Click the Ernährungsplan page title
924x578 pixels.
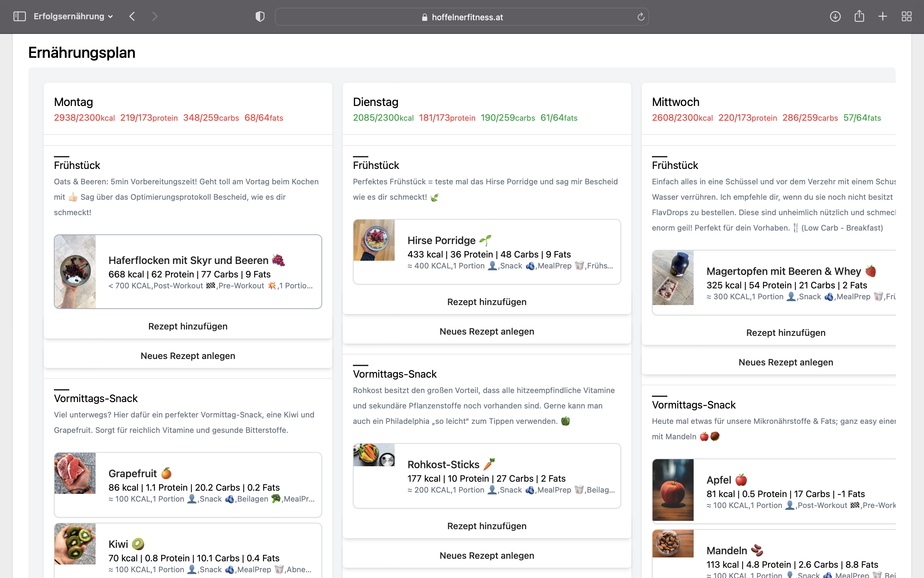[x=82, y=52]
